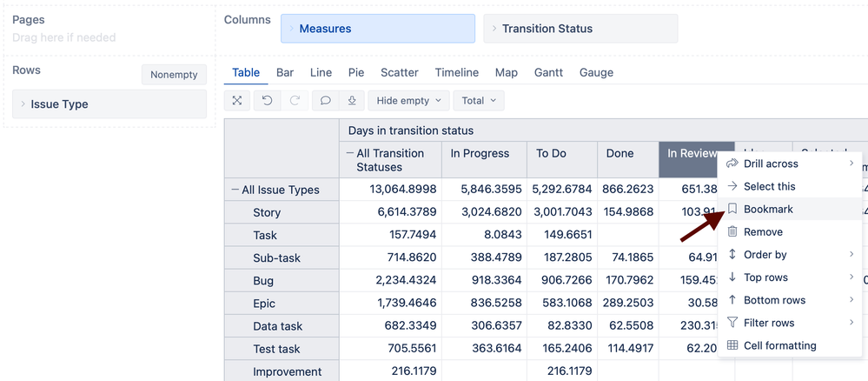Image resolution: width=868 pixels, height=381 pixels.
Task: Click Days in transition status header
Action: (411, 130)
